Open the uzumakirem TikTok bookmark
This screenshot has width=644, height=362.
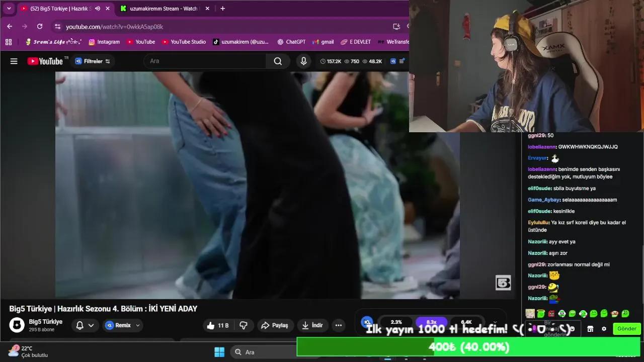[x=241, y=42]
